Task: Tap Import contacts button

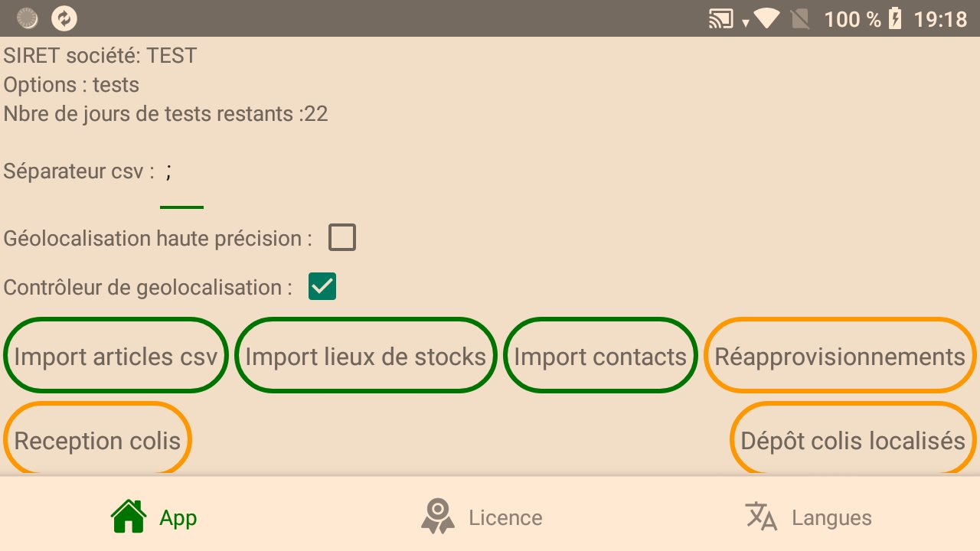Action: click(600, 356)
